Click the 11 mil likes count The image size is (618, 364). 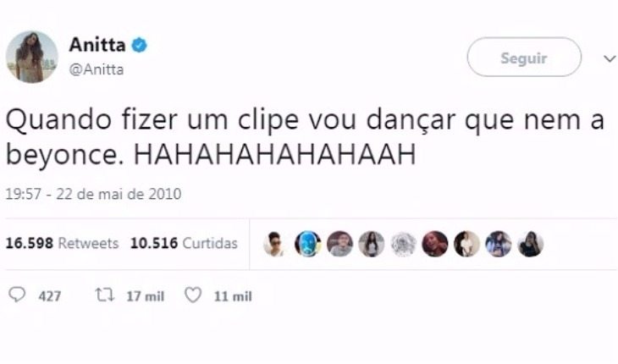(x=233, y=296)
